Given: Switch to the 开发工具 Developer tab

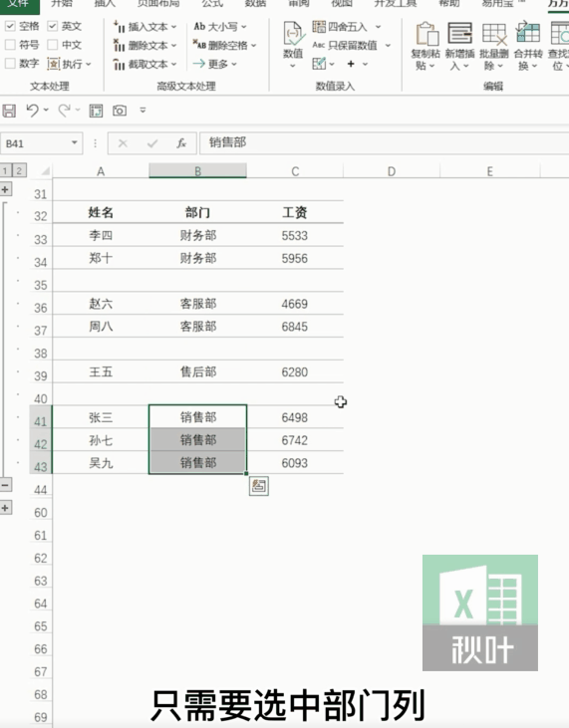Looking at the screenshot, I should coord(396,4).
